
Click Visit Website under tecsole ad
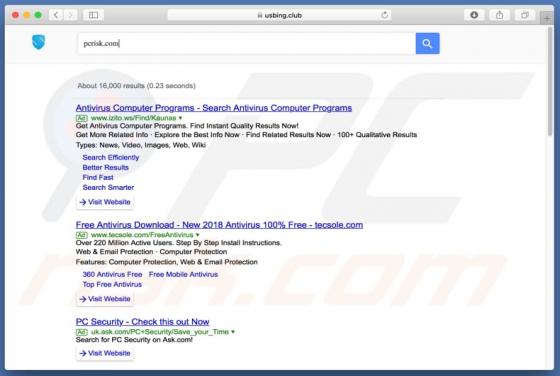[x=105, y=299]
